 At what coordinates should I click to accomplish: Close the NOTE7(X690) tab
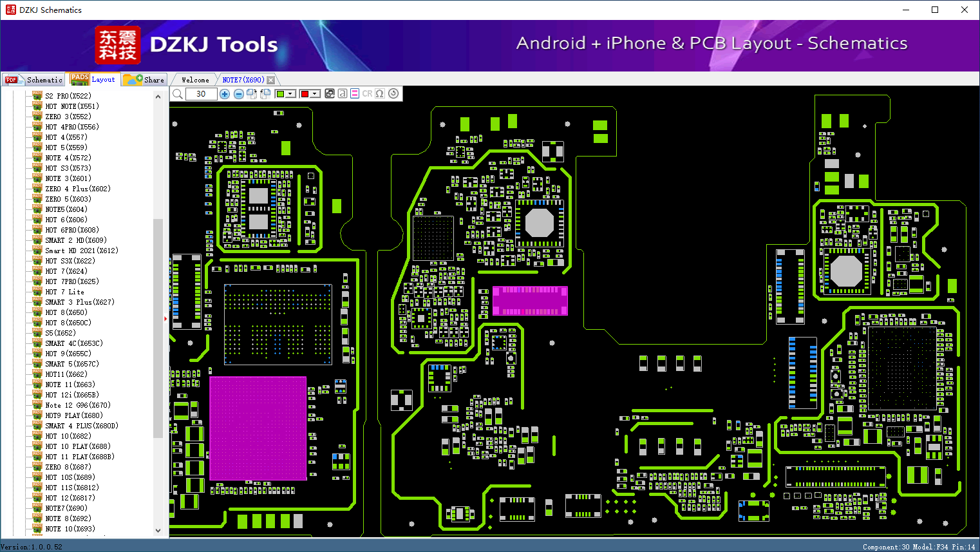click(x=270, y=80)
